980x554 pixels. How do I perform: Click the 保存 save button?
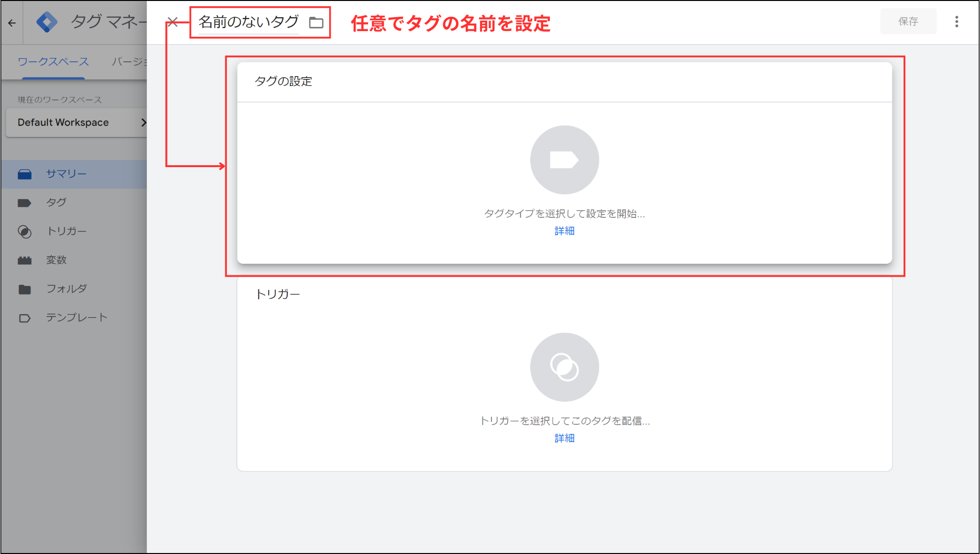[908, 22]
